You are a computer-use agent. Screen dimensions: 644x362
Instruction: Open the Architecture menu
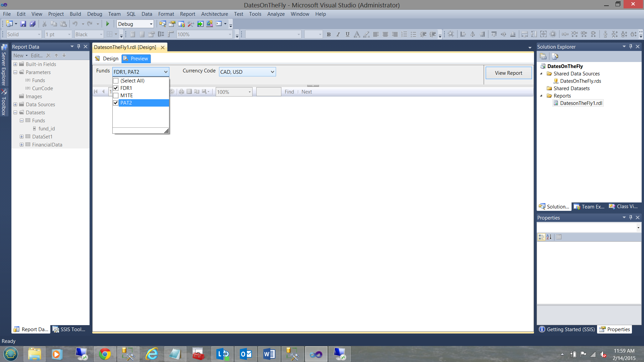(x=214, y=14)
